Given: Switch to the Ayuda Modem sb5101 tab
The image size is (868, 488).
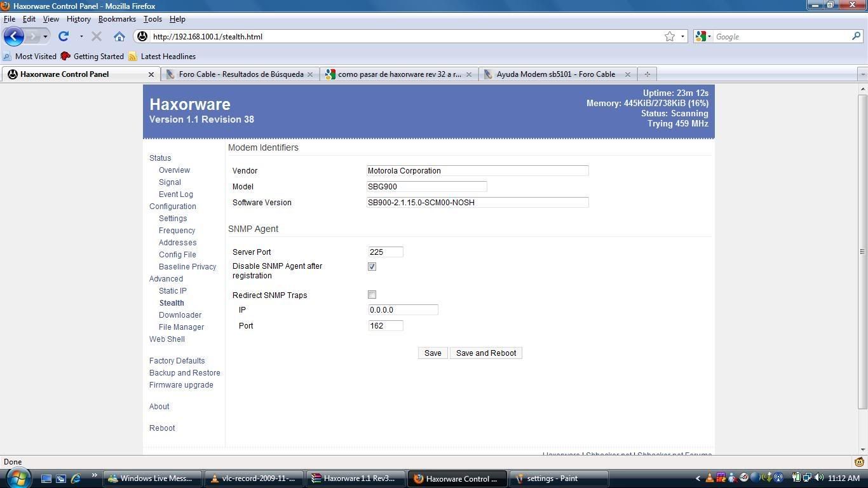Looking at the screenshot, I should click(555, 74).
